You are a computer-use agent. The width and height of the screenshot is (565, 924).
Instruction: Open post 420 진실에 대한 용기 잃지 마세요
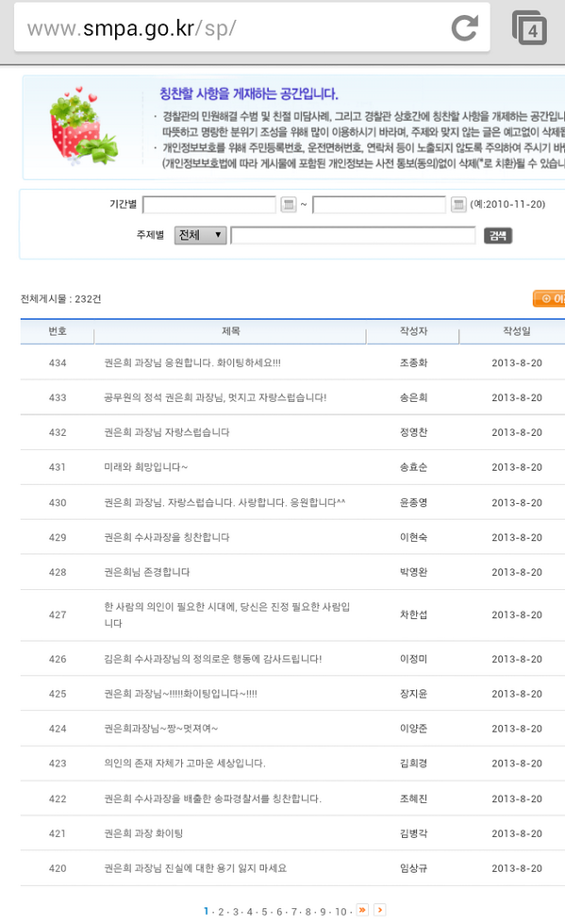pyautogui.click(x=195, y=868)
